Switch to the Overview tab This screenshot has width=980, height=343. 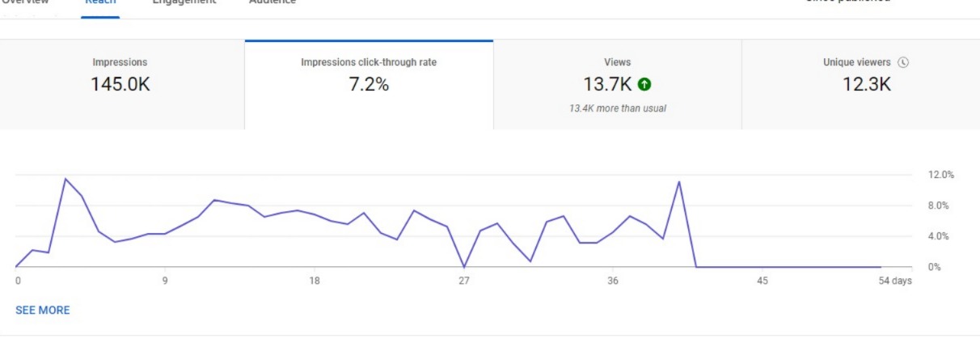(25, 2)
